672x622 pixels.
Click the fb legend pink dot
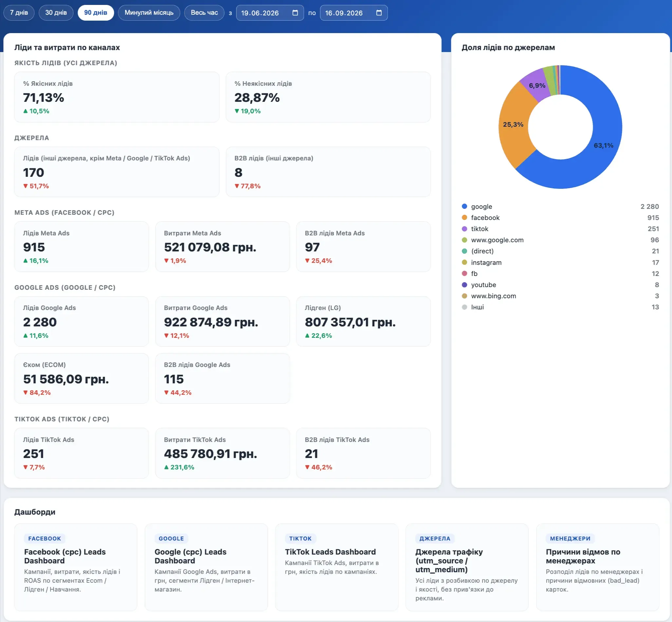tap(464, 273)
